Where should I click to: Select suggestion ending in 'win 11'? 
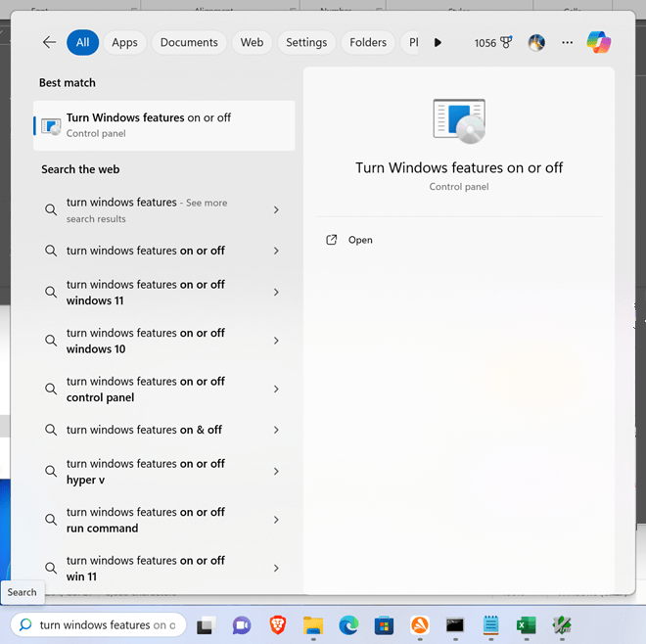(146, 569)
